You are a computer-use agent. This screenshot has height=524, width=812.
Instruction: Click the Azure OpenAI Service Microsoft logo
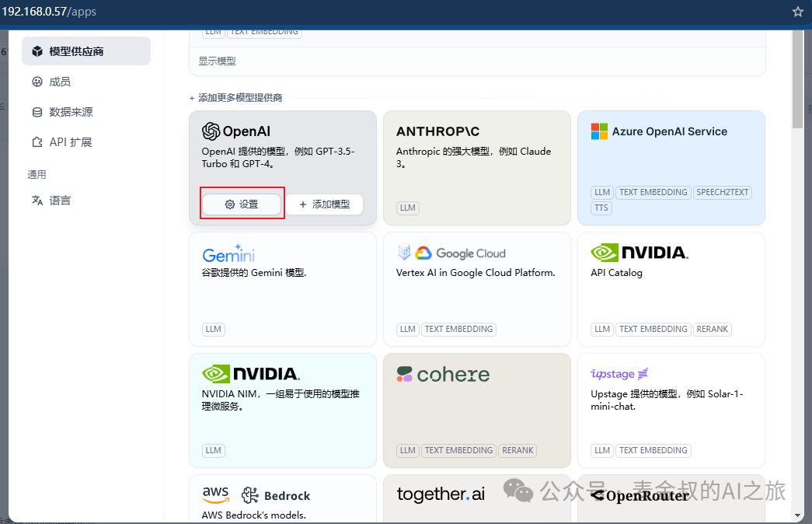[599, 131]
